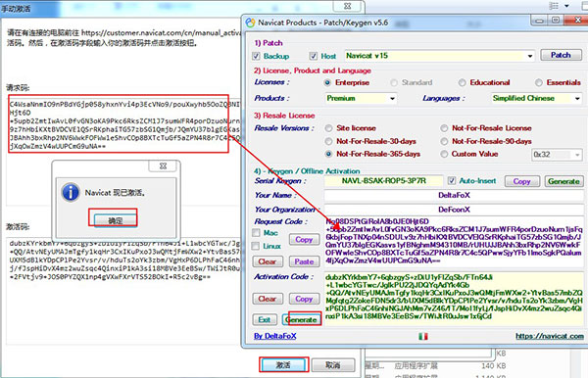The height and width of the screenshot is (378, 588).
Task: Click the blue info icon in activation dialog
Action: (x=71, y=193)
